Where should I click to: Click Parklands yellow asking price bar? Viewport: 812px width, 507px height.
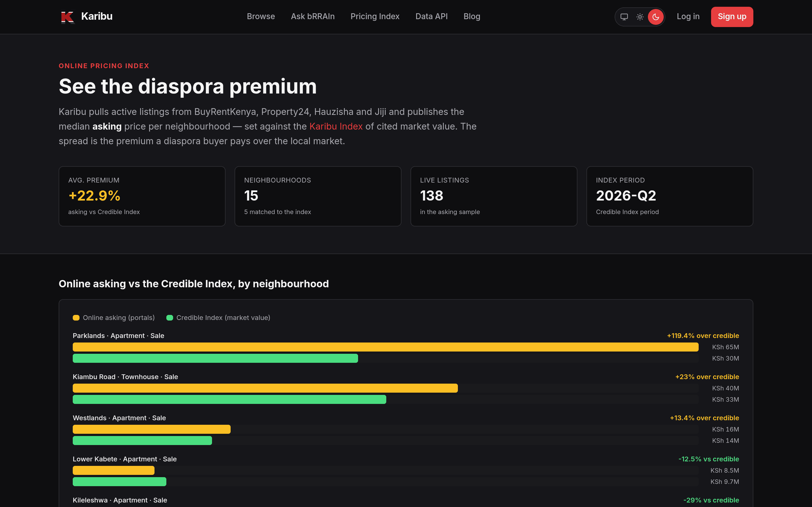[x=385, y=347]
